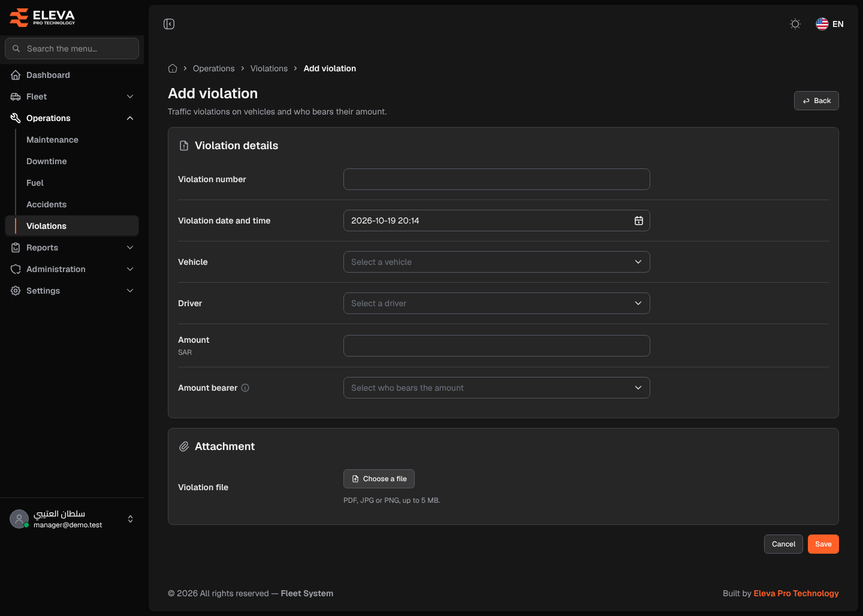Open the Eleva Pro Technology footer link
This screenshot has height=616, width=863.
point(796,593)
